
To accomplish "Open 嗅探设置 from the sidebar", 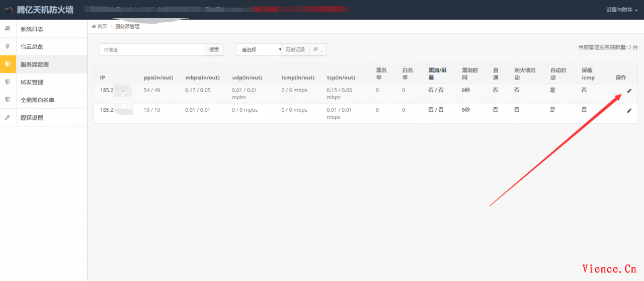I will pyautogui.click(x=31, y=117).
